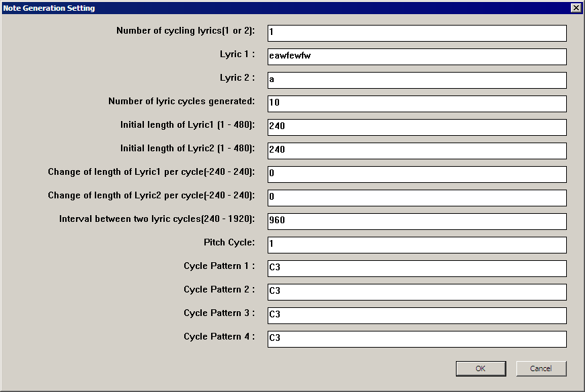
Task: Confirm settings with the OK button
Action: click(481, 368)
